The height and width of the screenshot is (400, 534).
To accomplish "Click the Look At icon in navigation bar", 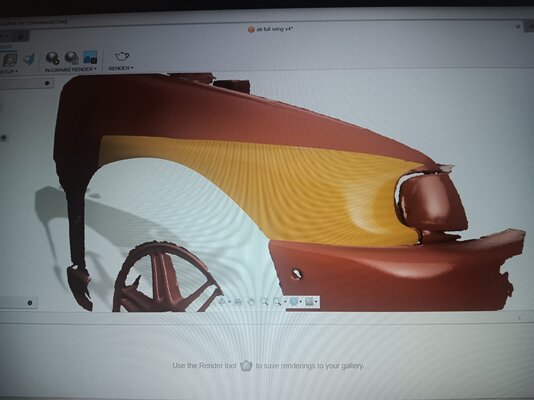I will pyautogui.click(x=238, y=302).
